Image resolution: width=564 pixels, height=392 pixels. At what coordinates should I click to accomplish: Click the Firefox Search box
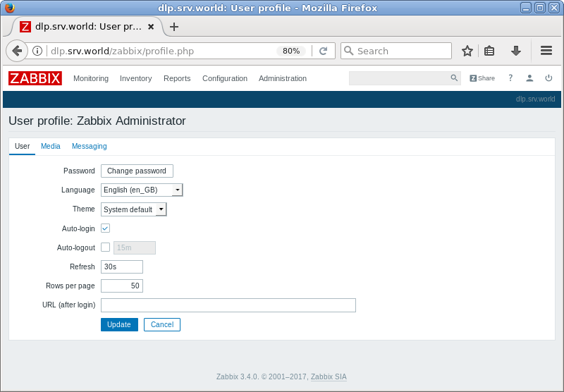(396, 51)
